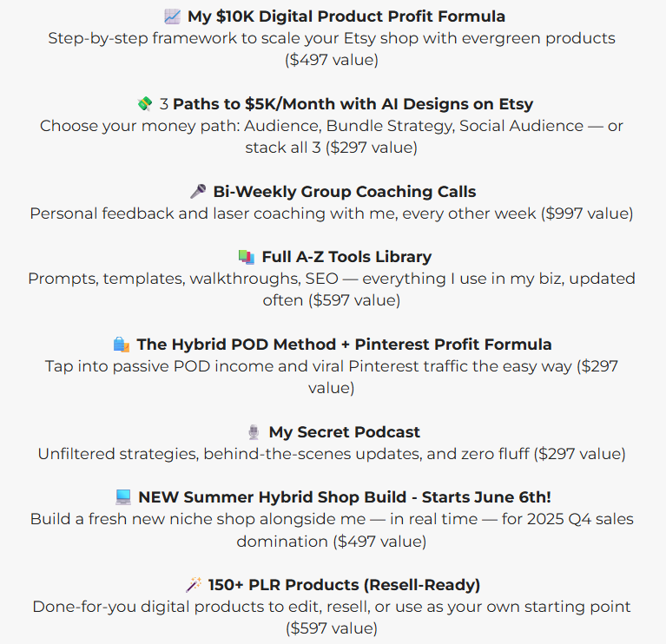
Task: Click the NEW Summer Hybrid Shop Build heading
Action: point(345,497)
